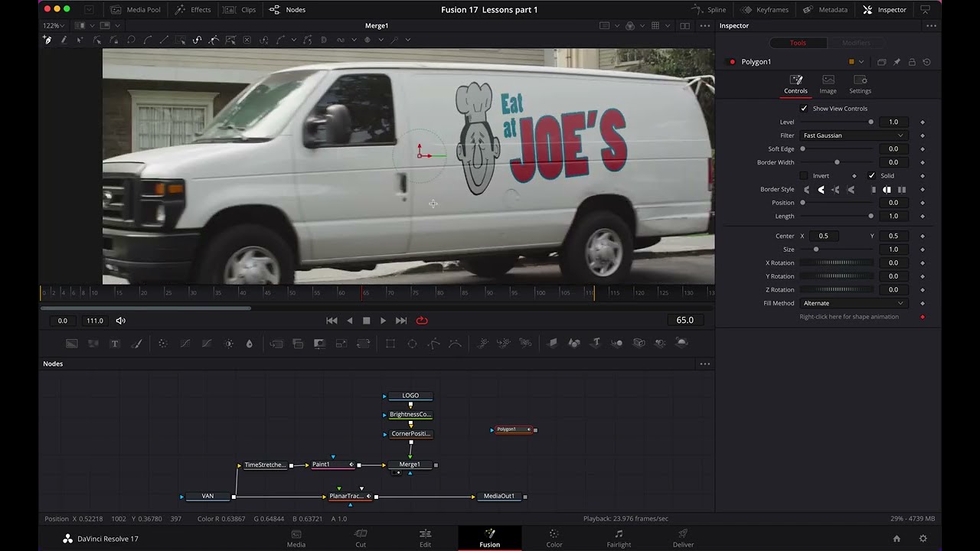Toggle the Nodes panel button
980x551 pixels.
pos(288,10)
